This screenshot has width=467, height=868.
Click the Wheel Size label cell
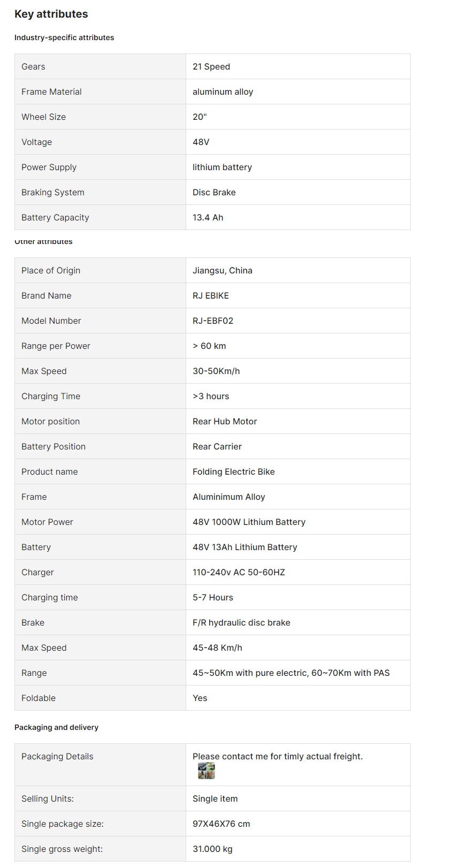pyautogui.click(x=44, y=117)
